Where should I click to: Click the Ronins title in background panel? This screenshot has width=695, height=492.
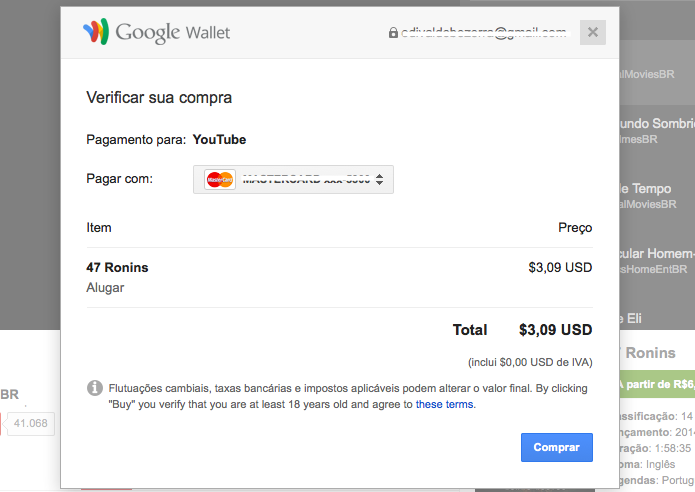[648, 353]
